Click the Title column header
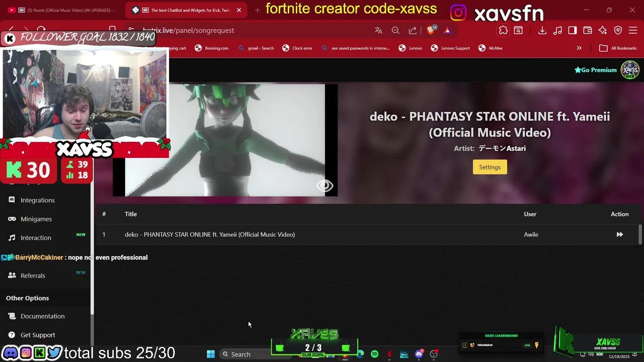The height and width of the screenshot is (362, 644). coord(131,214)
